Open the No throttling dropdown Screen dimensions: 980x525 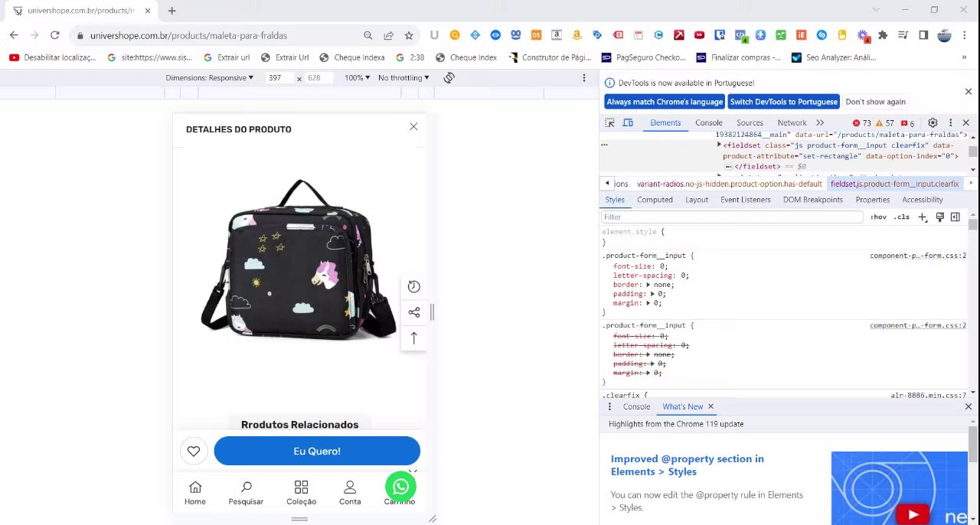(403, 77)
